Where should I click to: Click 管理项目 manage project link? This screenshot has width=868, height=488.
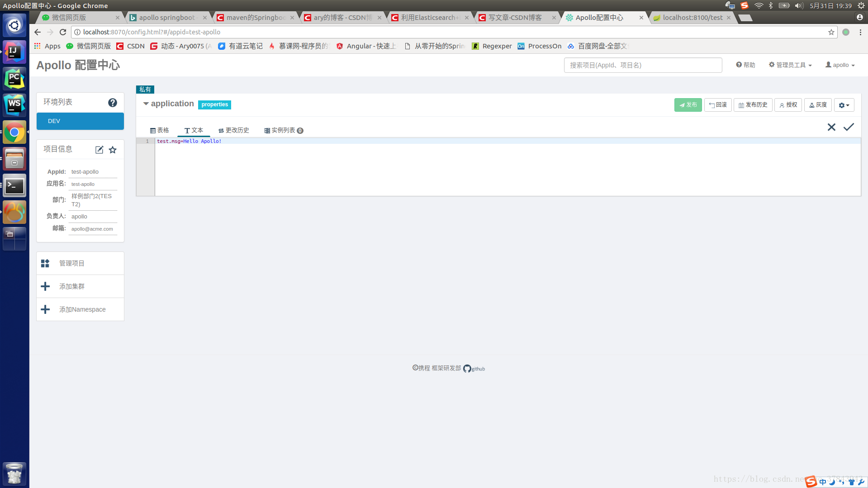pos(72,263)
